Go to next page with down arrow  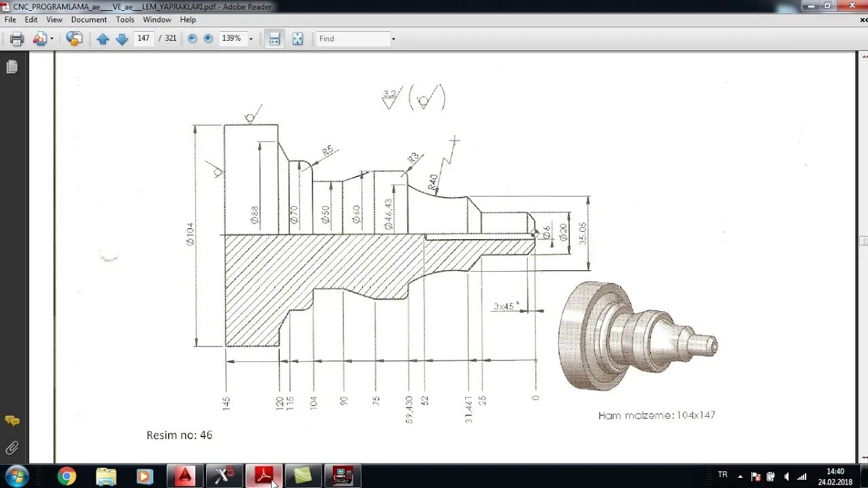coord(122,39)
